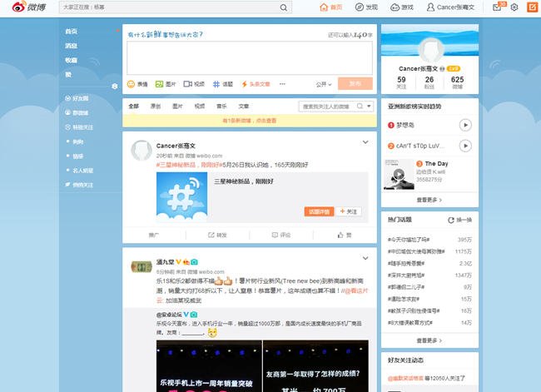Play the song 梦想岛

tap(465, 125)
